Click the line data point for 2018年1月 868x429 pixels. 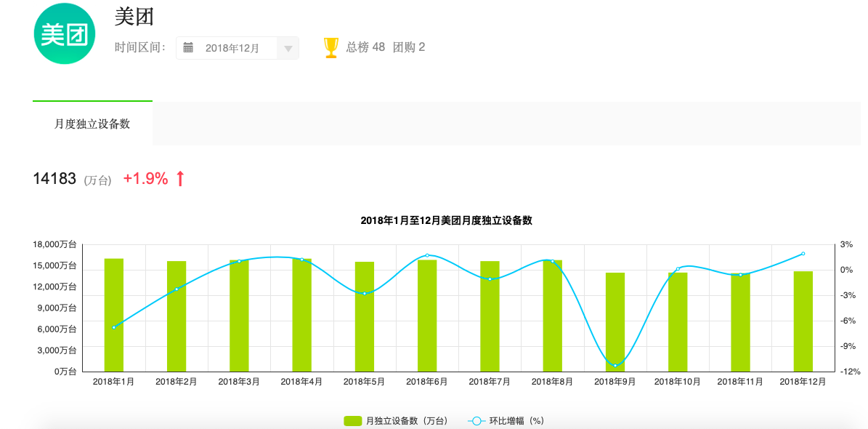[114, 328]
